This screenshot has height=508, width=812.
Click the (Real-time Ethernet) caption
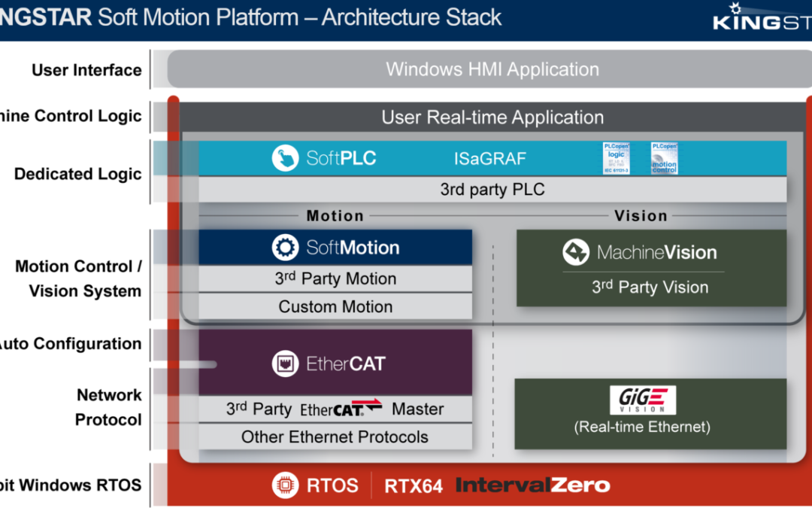[x=642, y=427]
